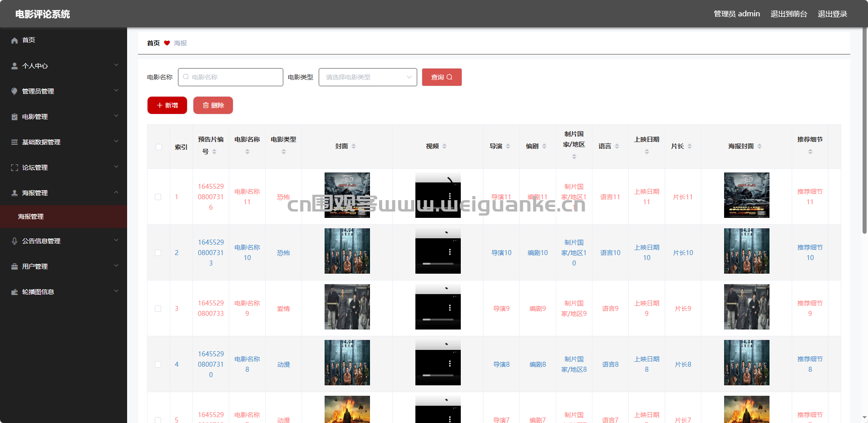Click the video progress bar in row 2
The width and height of the screenshot is (868, 423).
[438, 264]
